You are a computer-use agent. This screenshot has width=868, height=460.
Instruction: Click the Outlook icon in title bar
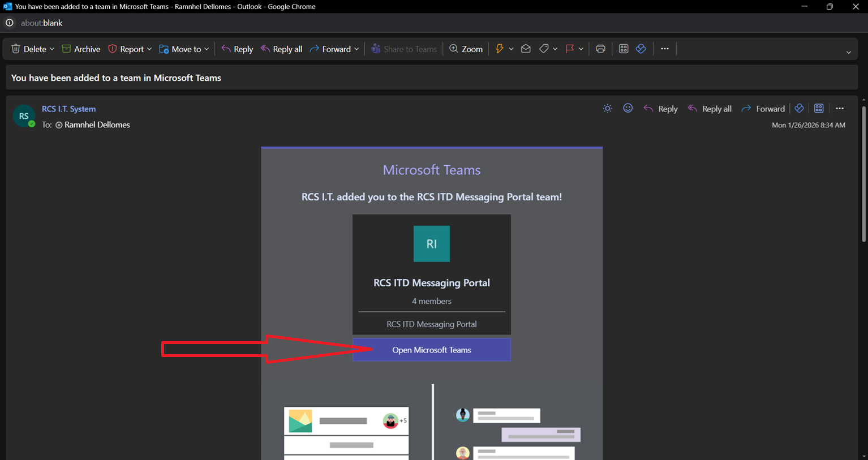click(7, 6)
